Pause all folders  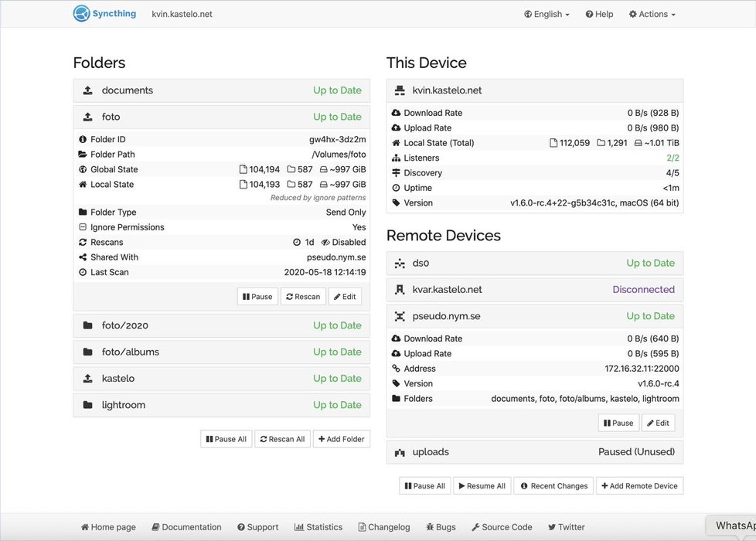226,439
